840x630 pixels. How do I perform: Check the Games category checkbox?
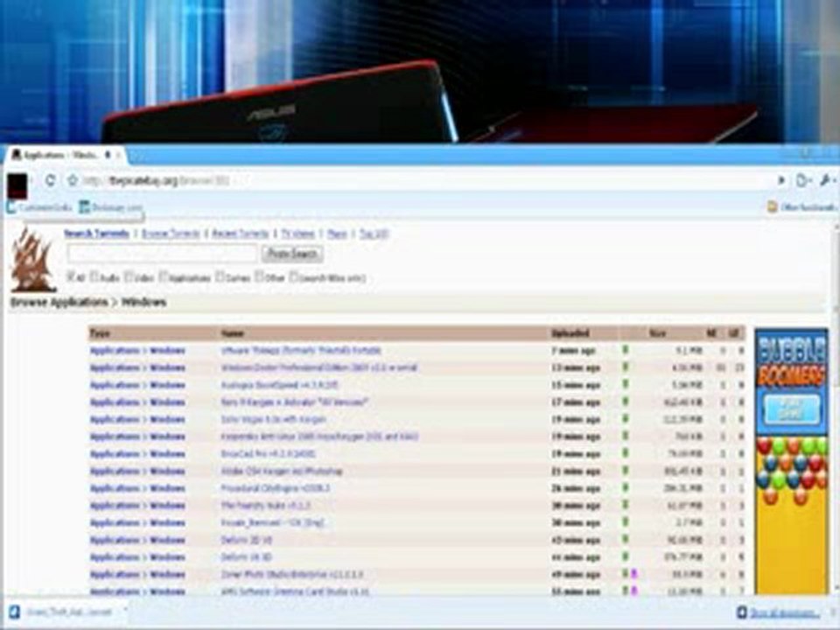[x=220, y=277]
